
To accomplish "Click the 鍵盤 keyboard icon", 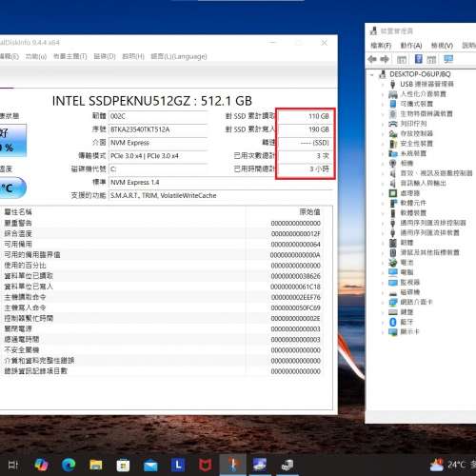I will click(393, 312).
